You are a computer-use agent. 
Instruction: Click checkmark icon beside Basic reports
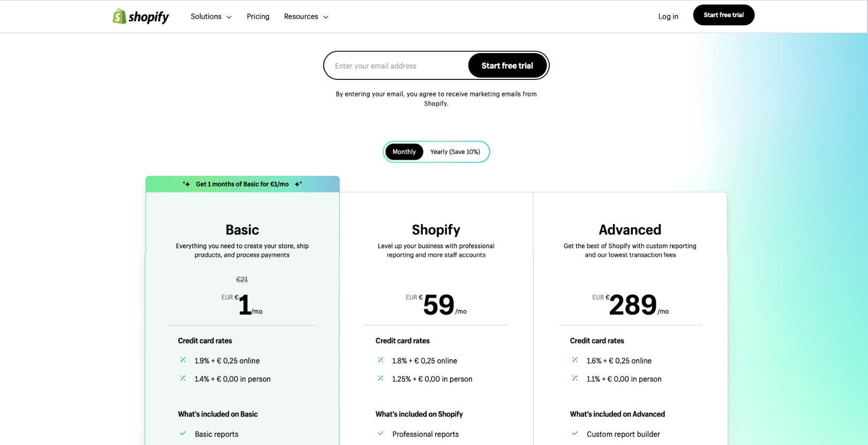(x=183, y=433)
